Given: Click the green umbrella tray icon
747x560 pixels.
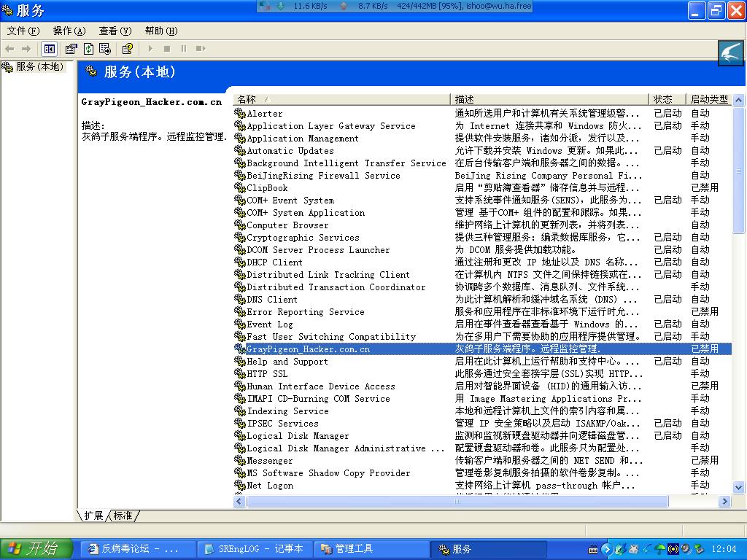Looking at the screenshot, I should (659, 550).
